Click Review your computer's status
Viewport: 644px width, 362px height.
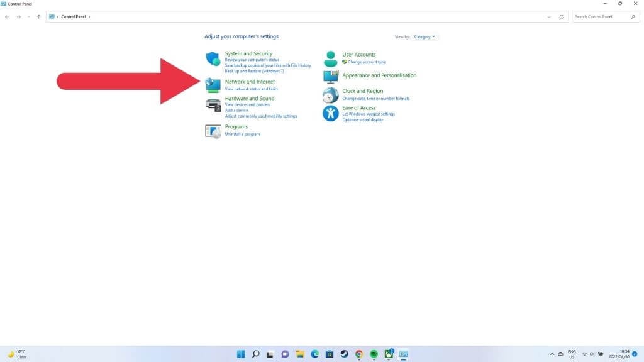(252, 60)
